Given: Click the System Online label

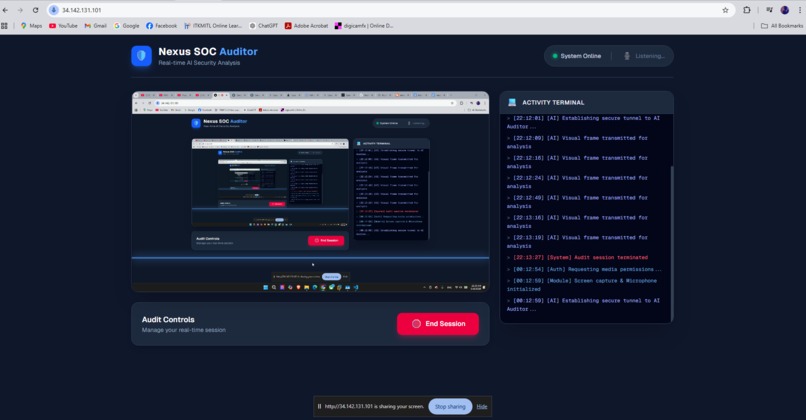Looking at the screenshot, I should (580, 56).
